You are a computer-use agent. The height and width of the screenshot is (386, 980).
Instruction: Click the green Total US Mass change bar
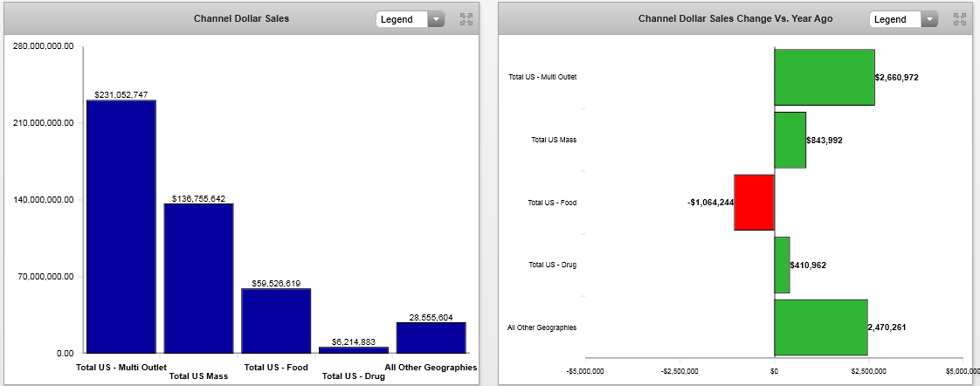point(790,140)
